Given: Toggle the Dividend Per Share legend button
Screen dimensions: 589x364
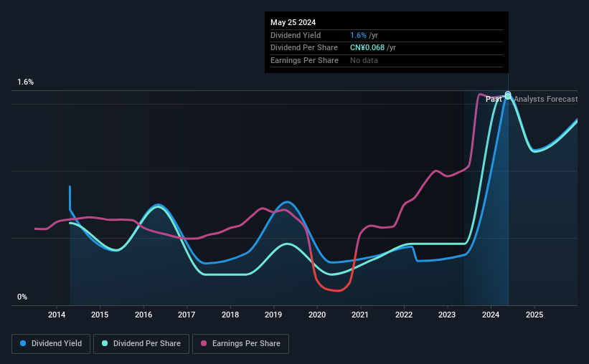Looking at the screenshot, I should [141, 344].
